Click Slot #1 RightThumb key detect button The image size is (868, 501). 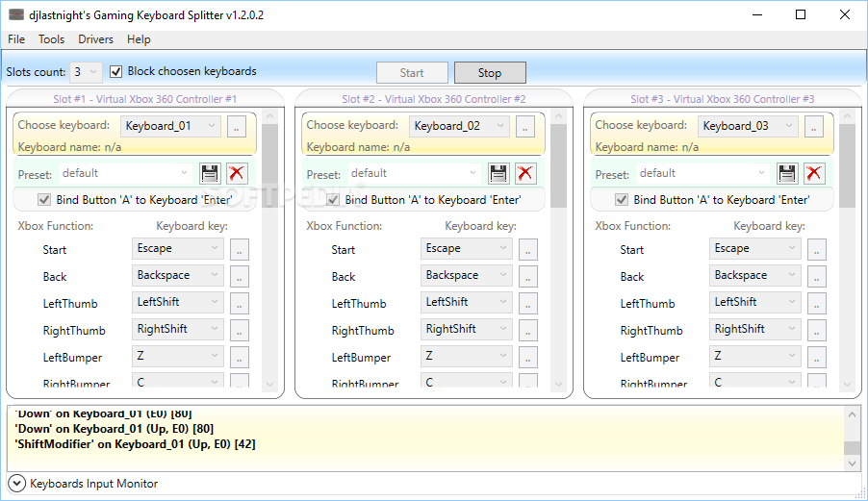(240, 330)
